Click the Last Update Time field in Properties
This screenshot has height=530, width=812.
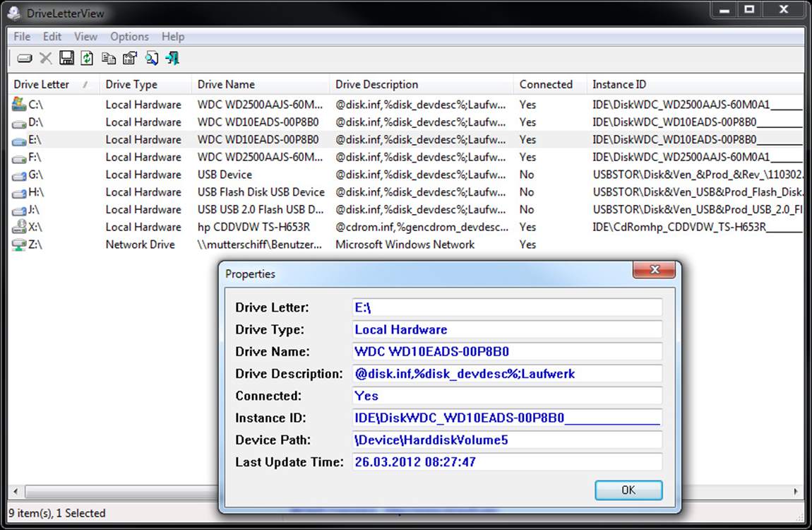(x=507, y=461)
